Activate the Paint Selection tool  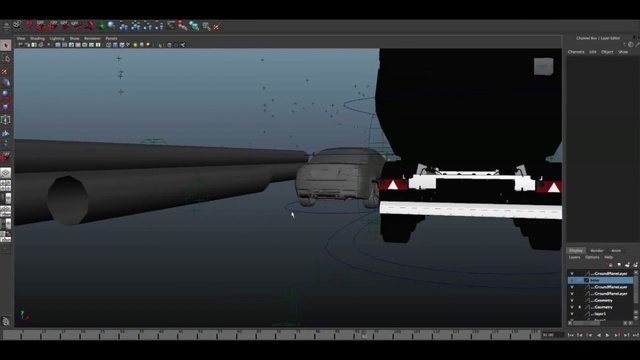[x=6, y=71]
